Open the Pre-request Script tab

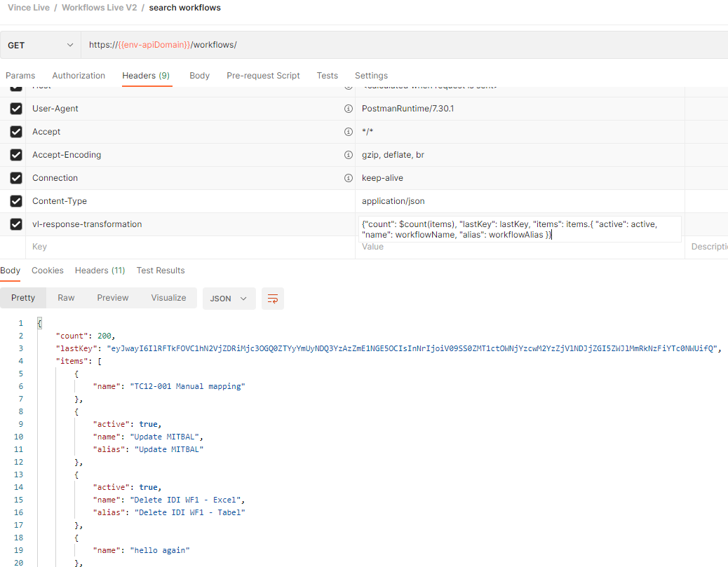point(263,76)
